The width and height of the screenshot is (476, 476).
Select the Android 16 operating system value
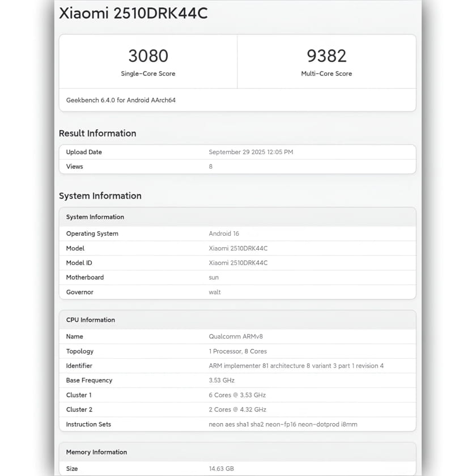(224, 233)
